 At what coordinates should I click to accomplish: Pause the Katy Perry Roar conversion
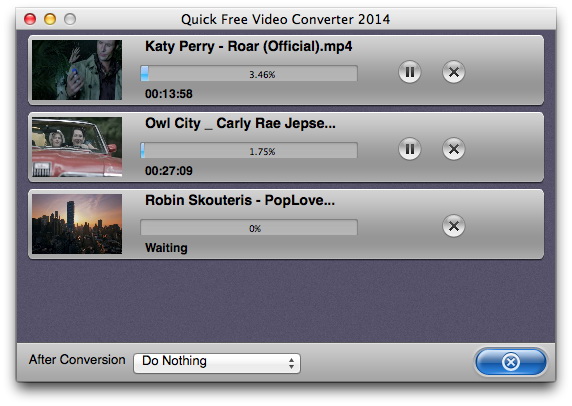pos(410,72)
